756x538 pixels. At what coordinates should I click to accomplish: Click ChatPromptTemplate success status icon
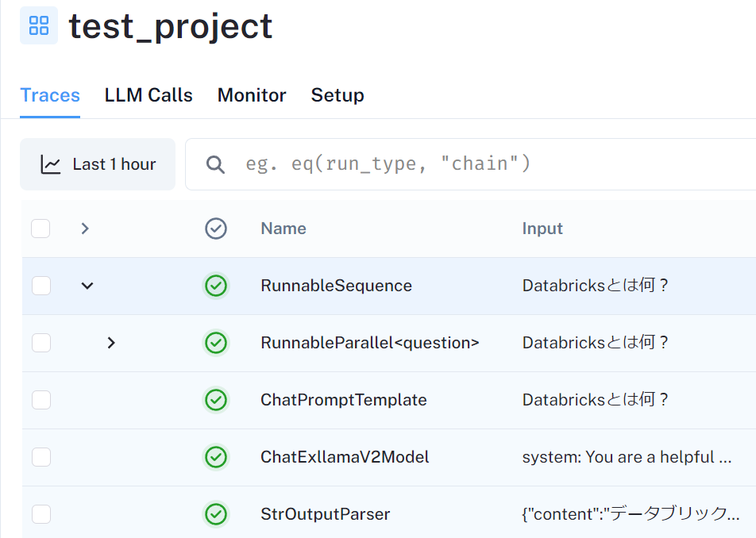[x=216, y=400]
